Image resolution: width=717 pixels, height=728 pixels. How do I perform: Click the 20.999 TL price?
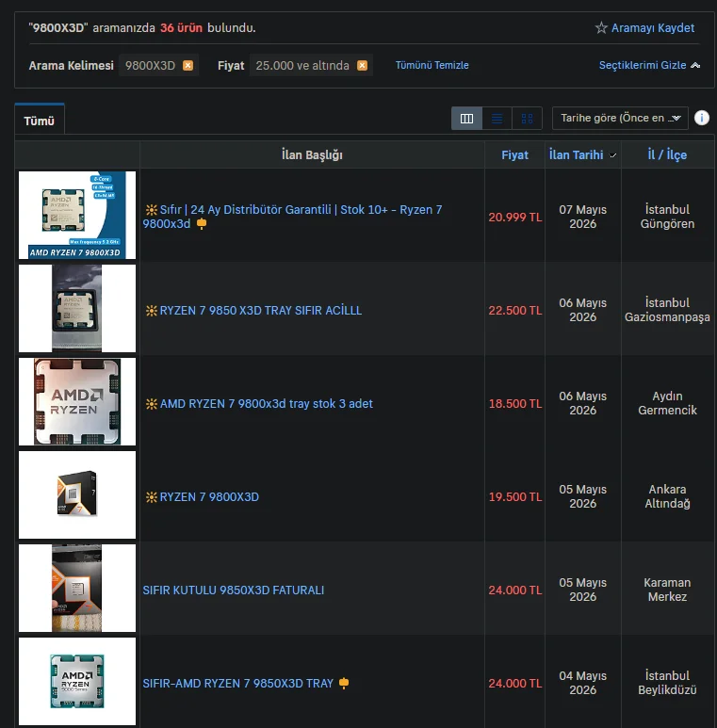click(515, 218)
